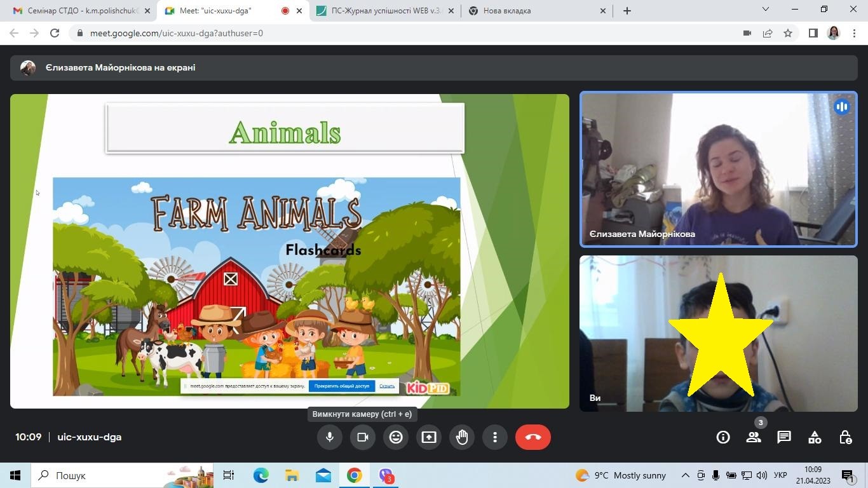Open Chrome's three-dot menu
Viewport: 868px width, 488px height.
click(854, 33)
